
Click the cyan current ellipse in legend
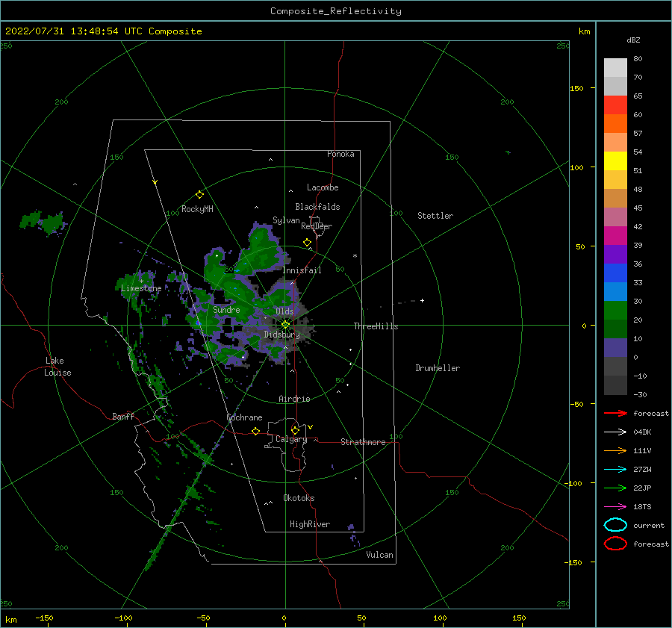[x=615, y=525]
